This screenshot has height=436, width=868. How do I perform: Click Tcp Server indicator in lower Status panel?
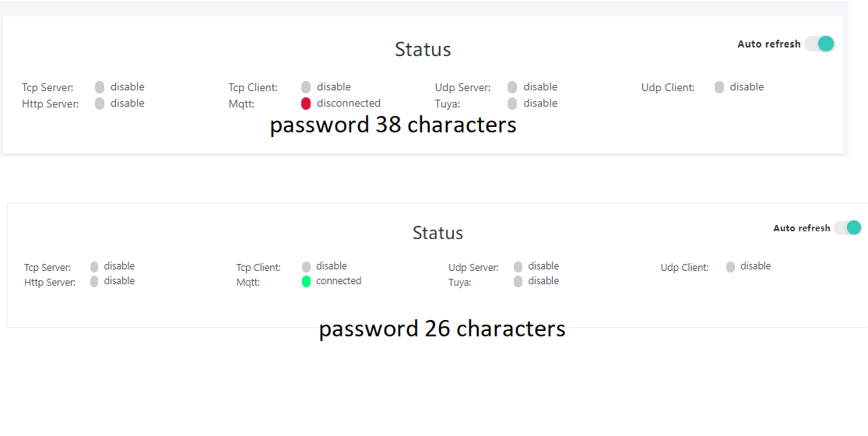pos(94,267)
